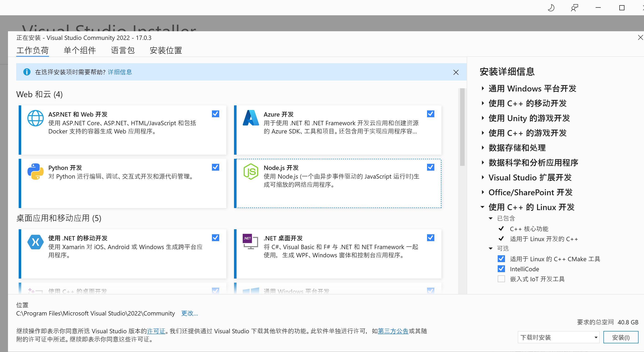
Task: Expand 通用 Windows 平台开发 details
Action: pos(483,88)
